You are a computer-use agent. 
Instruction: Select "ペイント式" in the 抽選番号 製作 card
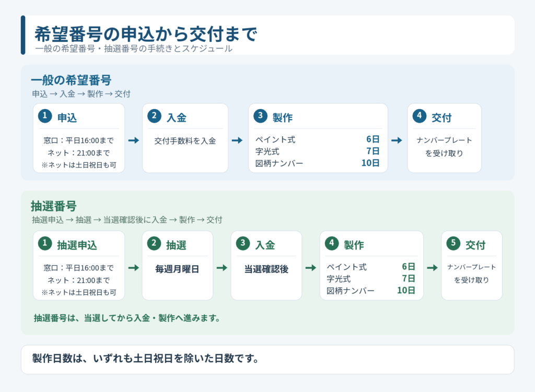coord(347,267)
